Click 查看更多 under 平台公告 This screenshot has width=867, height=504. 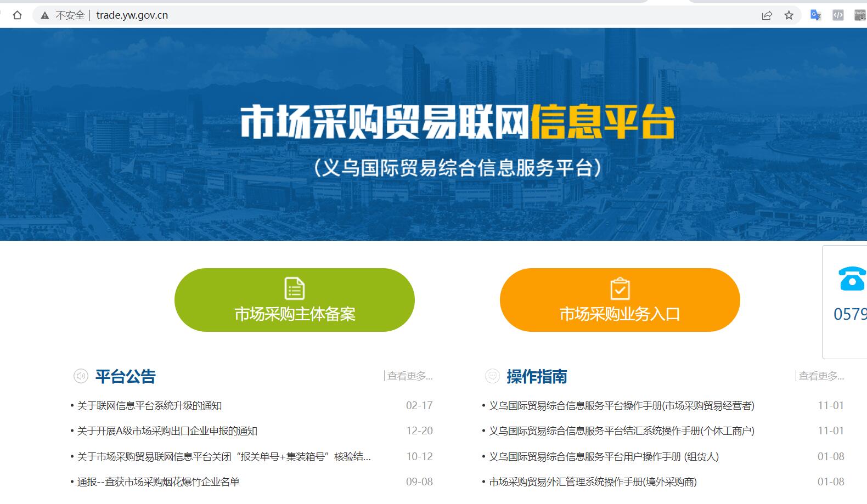pos(410,376)
